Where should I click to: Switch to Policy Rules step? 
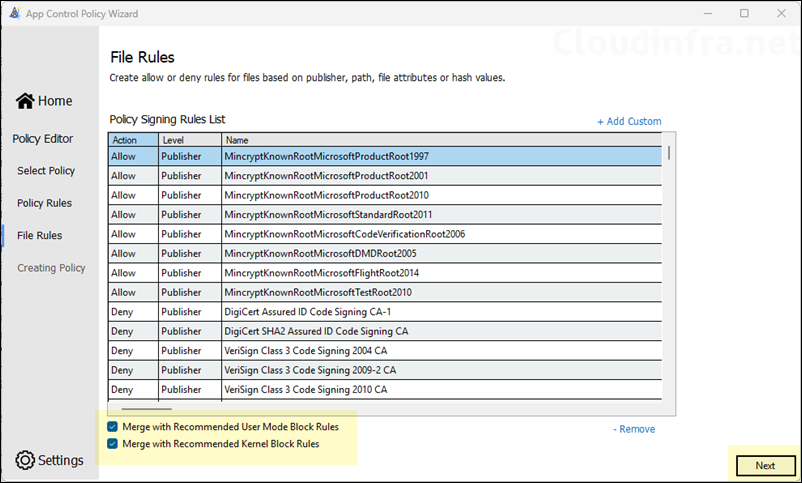[44, 203]
